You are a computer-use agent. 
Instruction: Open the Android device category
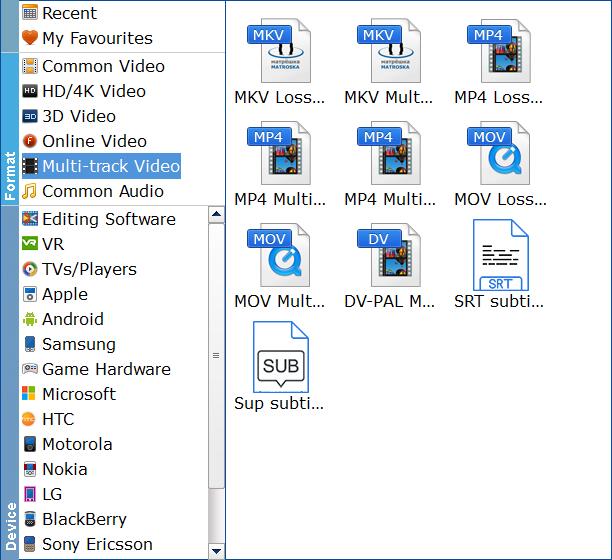click(x=63, y=319)
